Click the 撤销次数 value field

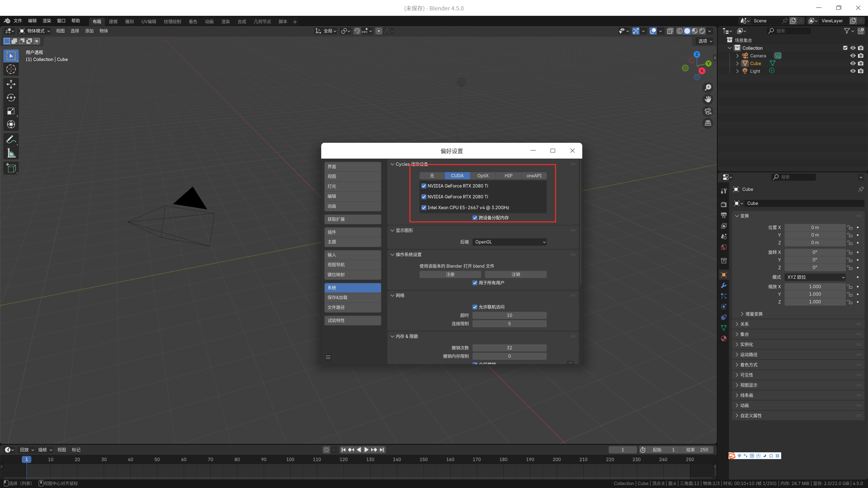pyautogui.click(x=509, y=348)
